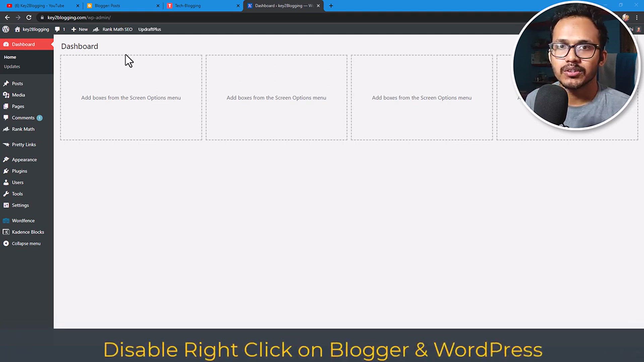Click the Users person icon
Image resolution: width=644 pixels, height=362 pixels.
pyautogui.click(x=6, y=182)
